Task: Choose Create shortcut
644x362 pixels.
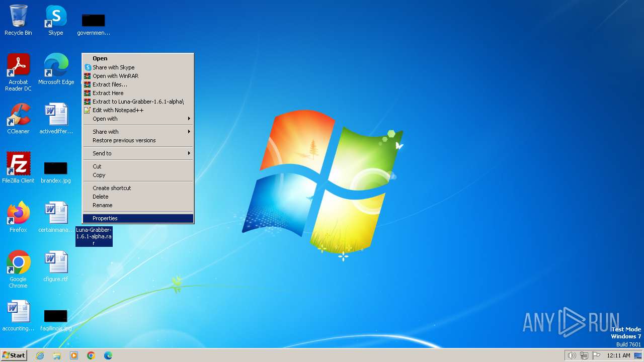Action: 138,188
